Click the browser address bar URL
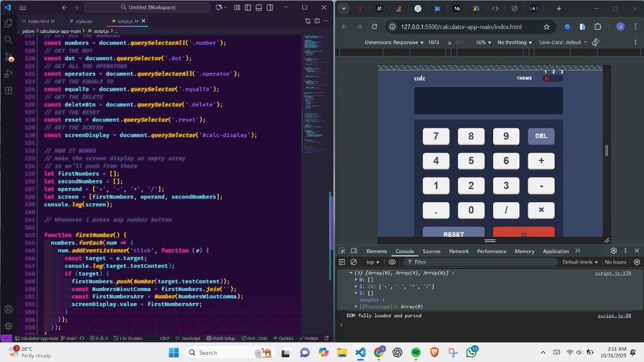The height and width of the screenshot is (362, 644). [461, 27]
